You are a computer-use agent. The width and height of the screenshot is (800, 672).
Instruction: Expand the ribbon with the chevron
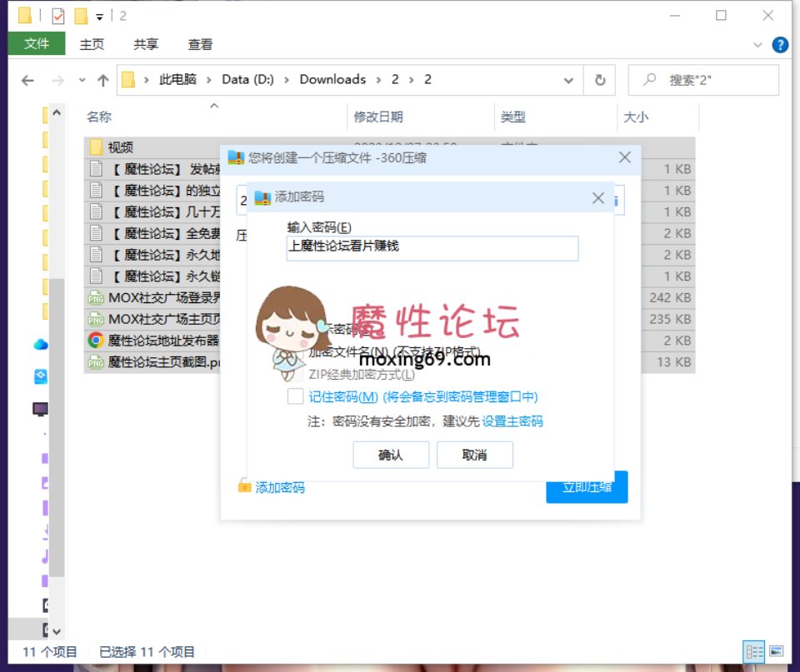click(x=758, y=45)
